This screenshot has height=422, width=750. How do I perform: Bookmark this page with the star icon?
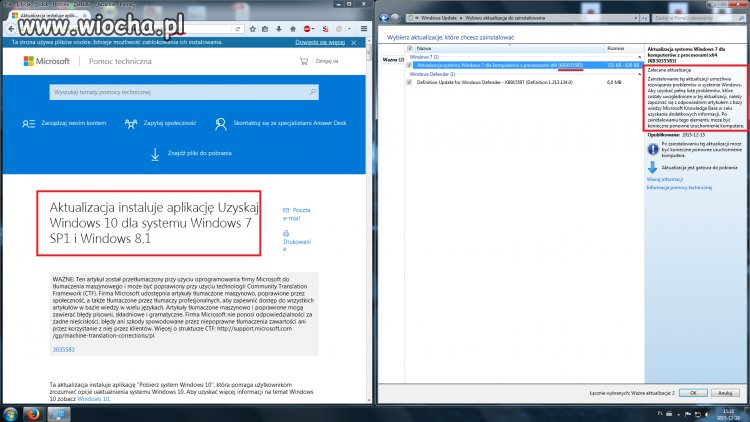[x=253, y=29]
